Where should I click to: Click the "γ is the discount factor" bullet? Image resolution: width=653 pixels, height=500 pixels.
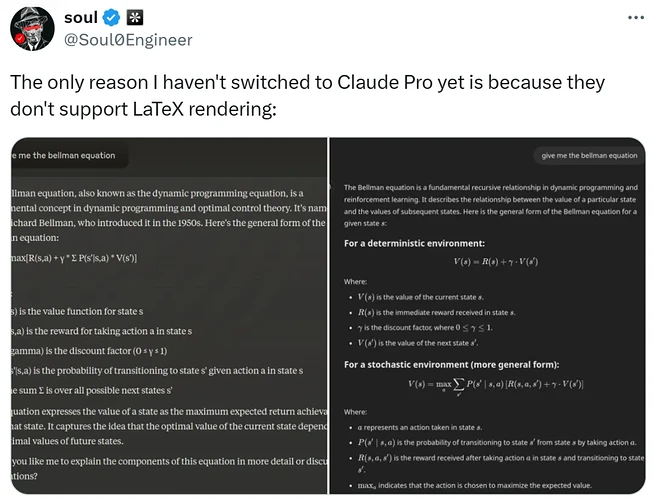point(424,327)
